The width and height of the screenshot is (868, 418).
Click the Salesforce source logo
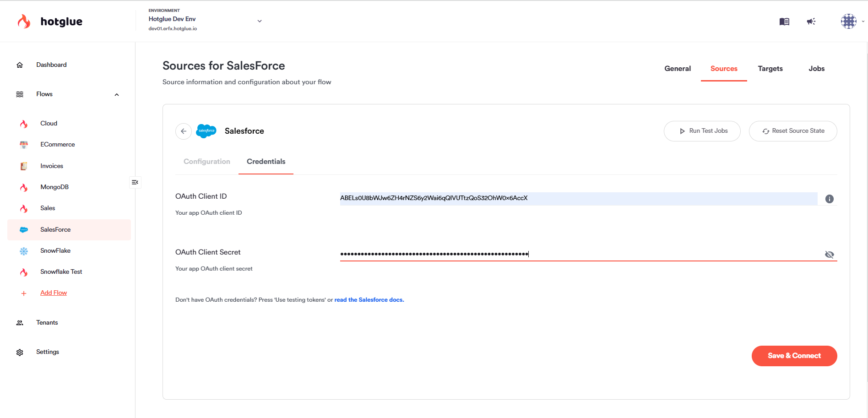point(206,131)
